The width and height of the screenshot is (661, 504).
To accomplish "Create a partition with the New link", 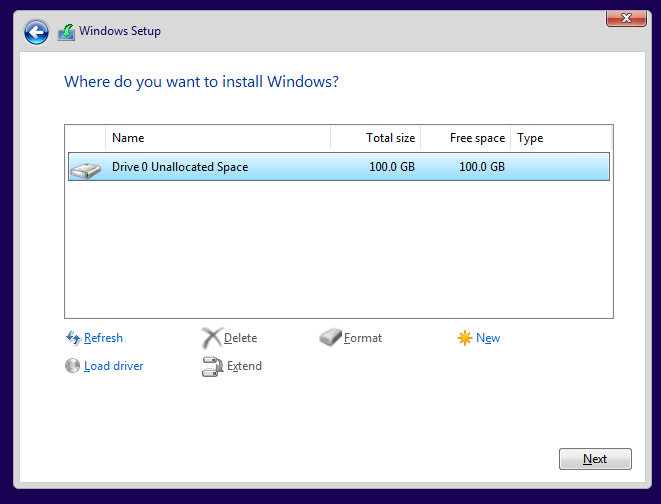I will tap(488, 338).
